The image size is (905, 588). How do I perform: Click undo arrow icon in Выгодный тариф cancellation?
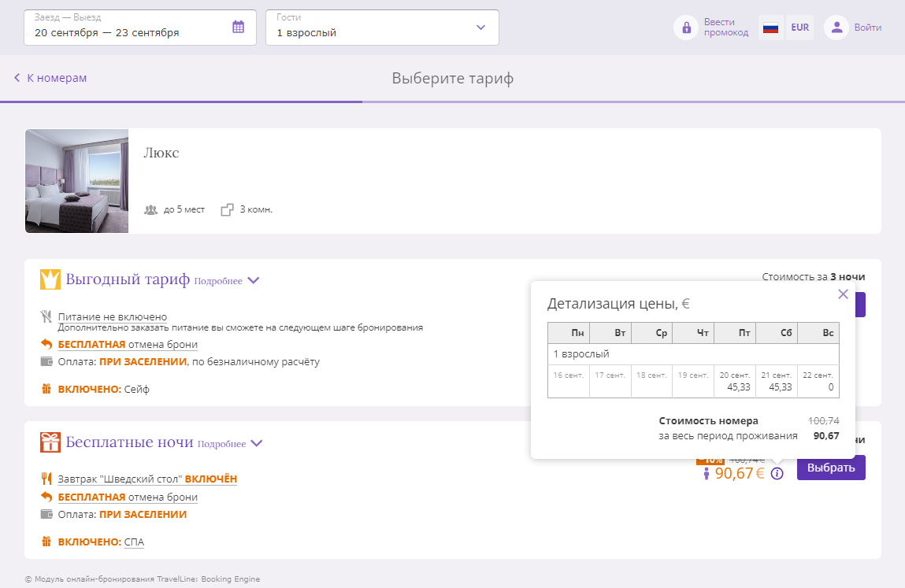click(46, 344)
